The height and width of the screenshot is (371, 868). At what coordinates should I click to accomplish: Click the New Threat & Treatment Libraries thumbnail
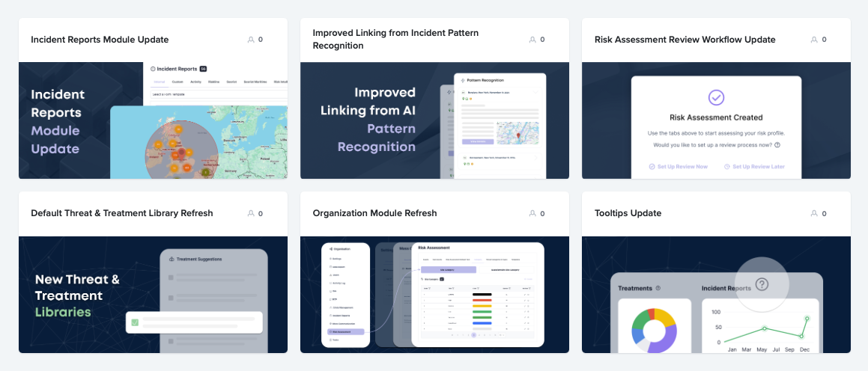(x=154, y=295)
